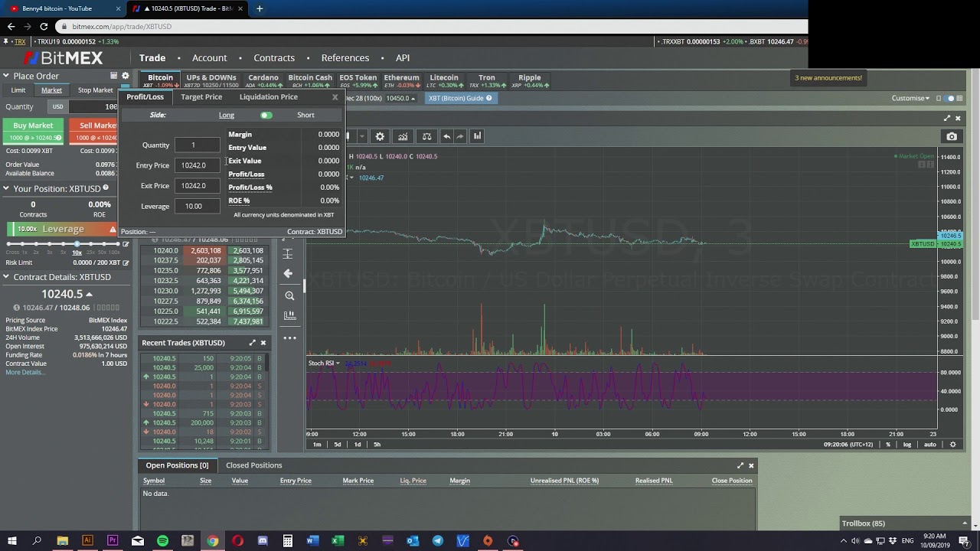The image size is (980, 551).
Task: Click the Sell Market button
Action: click(x=93, y=131)
